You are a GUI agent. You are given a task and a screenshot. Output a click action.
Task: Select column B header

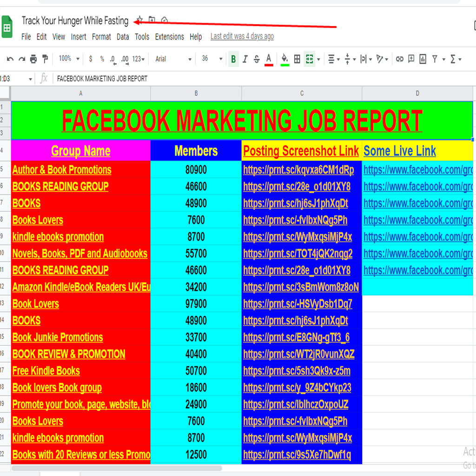click(x=196, y=93)
